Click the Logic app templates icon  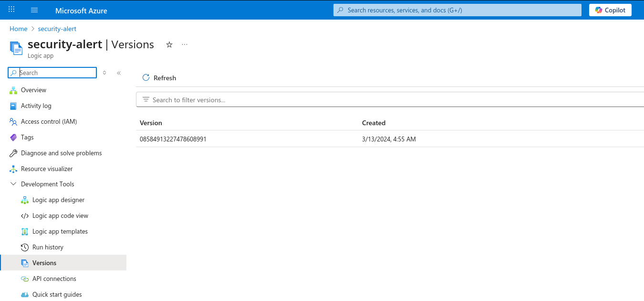coord(25,231)
